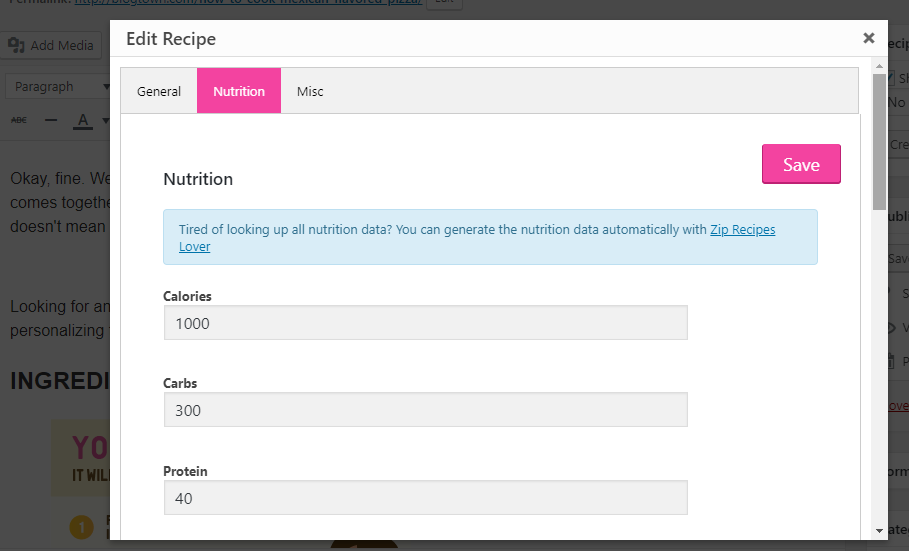Focus the Calories input field
The image size is (909, 551).
click(x=426, y=323)
